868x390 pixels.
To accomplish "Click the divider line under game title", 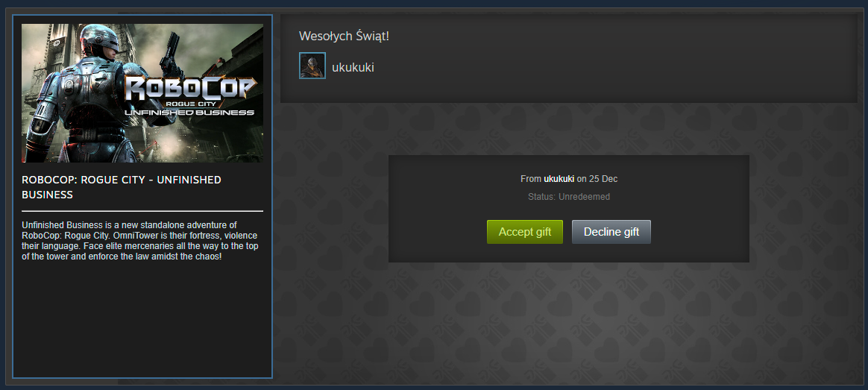I will (x=142, y=211).
